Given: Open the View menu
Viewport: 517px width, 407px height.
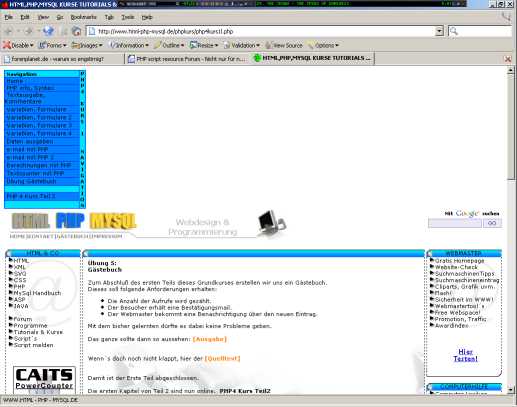Looking at the screenshot, I should (x=43, y=17).
